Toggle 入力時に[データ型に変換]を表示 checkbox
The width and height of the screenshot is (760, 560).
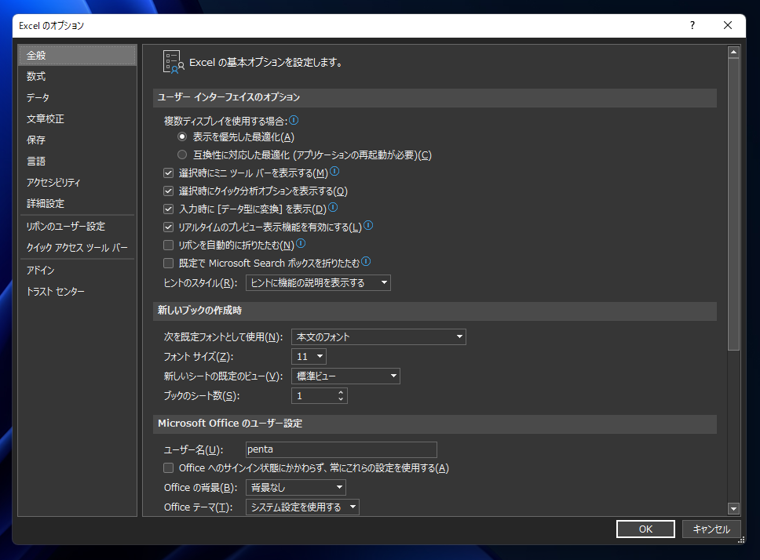168,209
